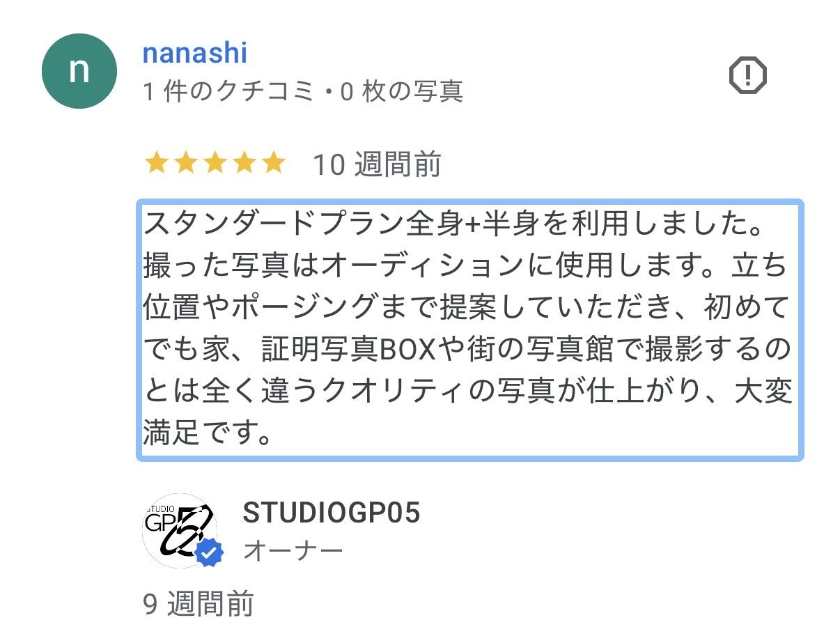Click the '10 週間前' review timestamp
This screenshot has width=840, height=643.
tap(376, 165)
